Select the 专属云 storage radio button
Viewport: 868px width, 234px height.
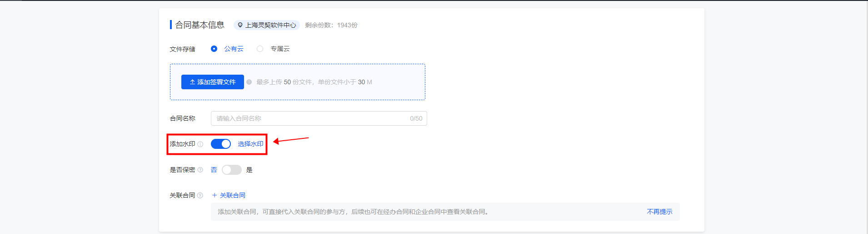(260, 49)
